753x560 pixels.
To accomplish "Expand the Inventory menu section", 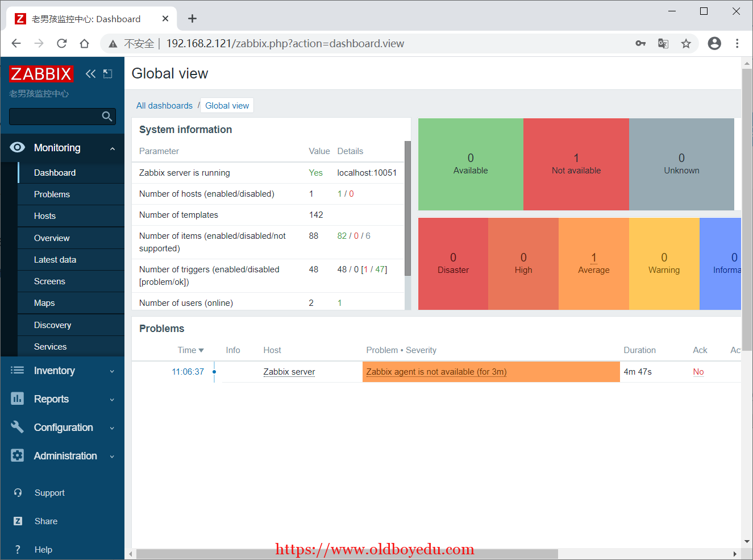I will [112, 371].
